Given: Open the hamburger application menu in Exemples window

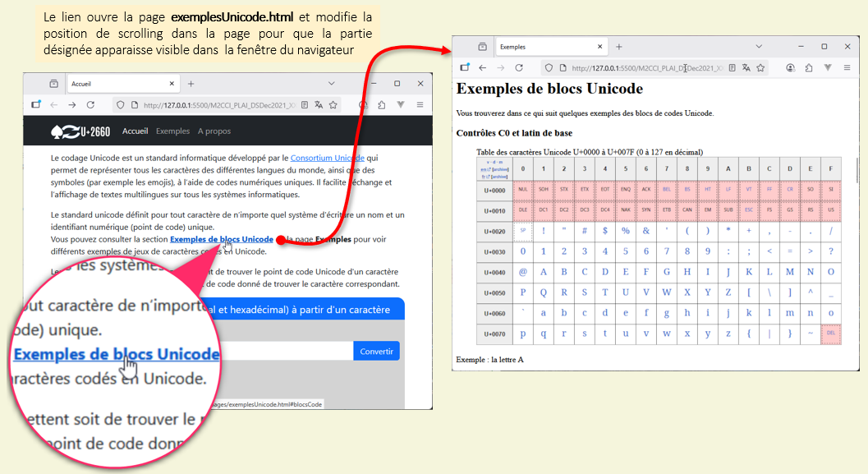Looking at the screenshot, I should [847, 68].
